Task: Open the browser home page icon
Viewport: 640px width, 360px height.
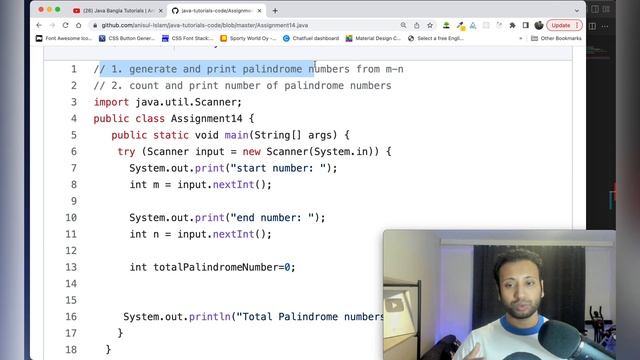Action: (78, 25)
